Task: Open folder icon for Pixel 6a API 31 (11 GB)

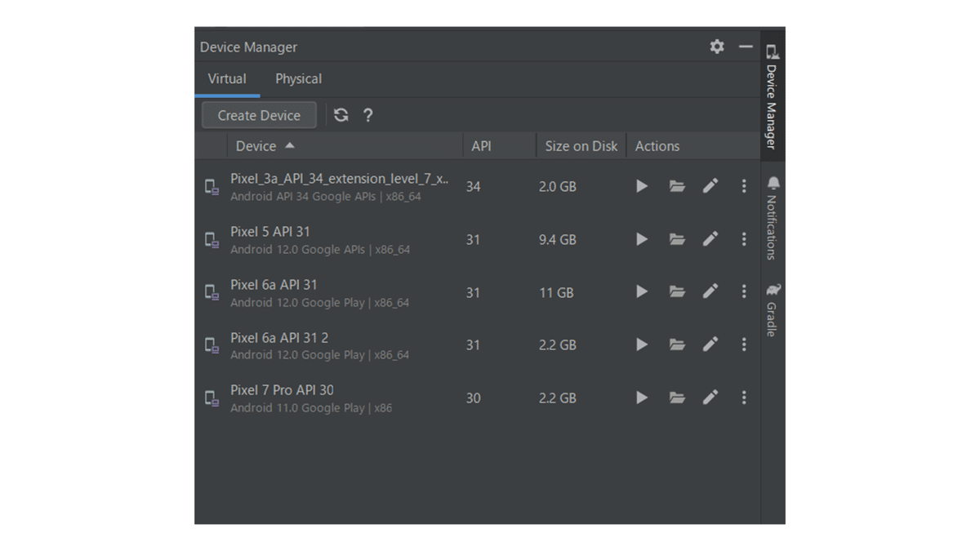Action: click(677, 291)
